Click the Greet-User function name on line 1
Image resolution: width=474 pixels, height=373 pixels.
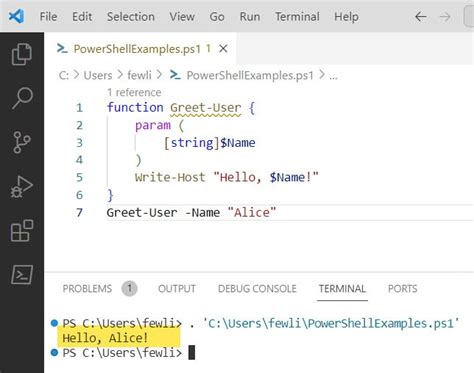click(205, 108)
